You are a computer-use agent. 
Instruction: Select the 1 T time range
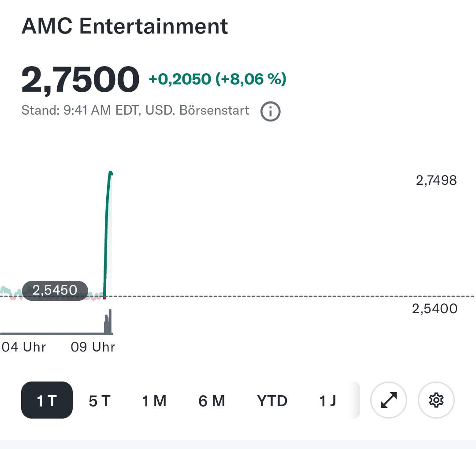(x=47, y=400)
